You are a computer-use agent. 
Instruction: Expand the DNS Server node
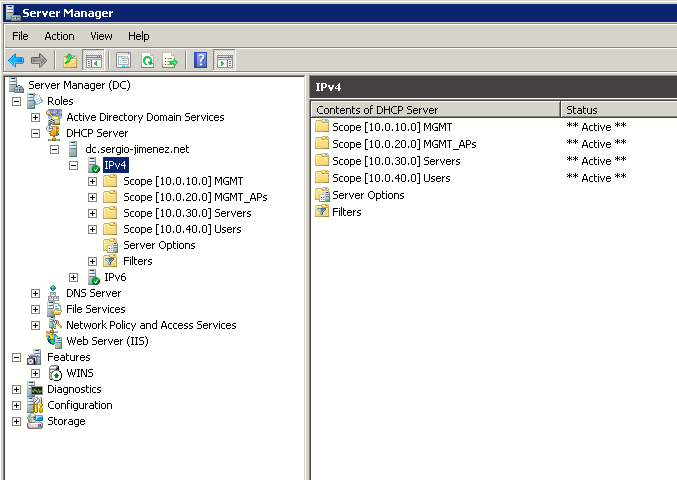click(x=35, y=294)
